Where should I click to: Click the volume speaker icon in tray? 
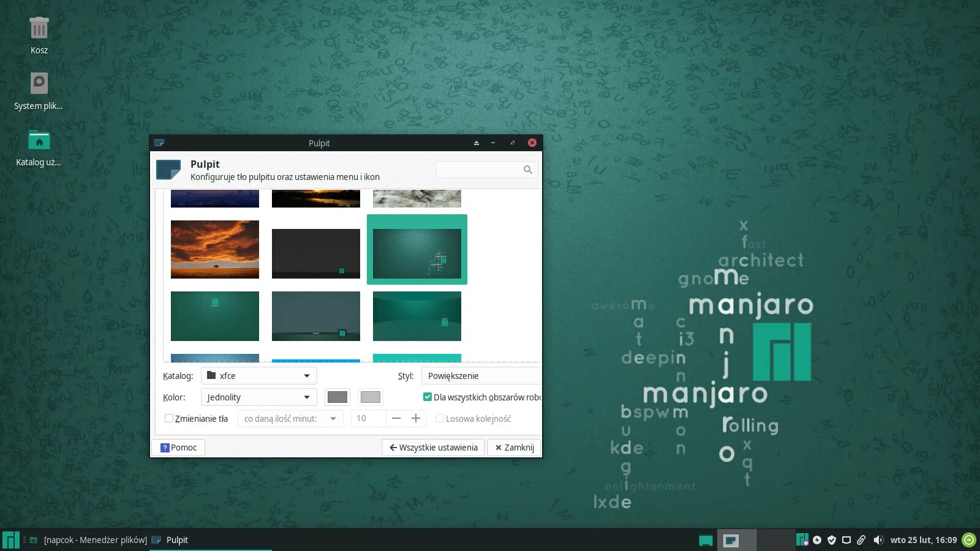click(x=878, y=540)
